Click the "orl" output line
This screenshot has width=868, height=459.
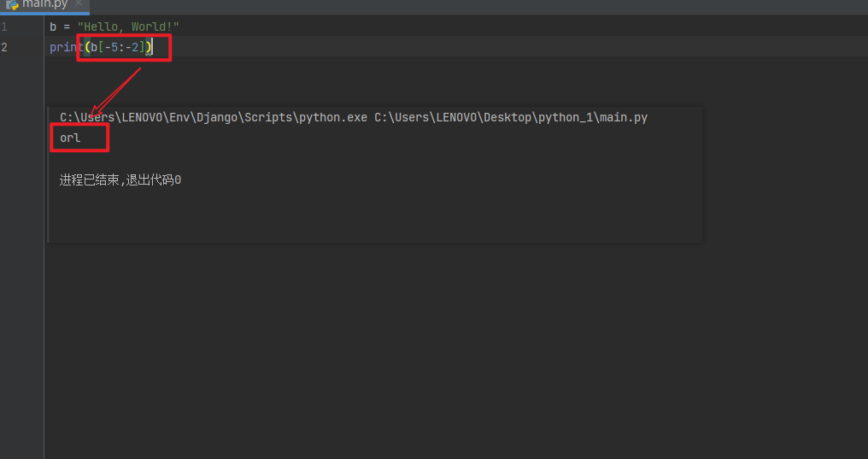70,138
